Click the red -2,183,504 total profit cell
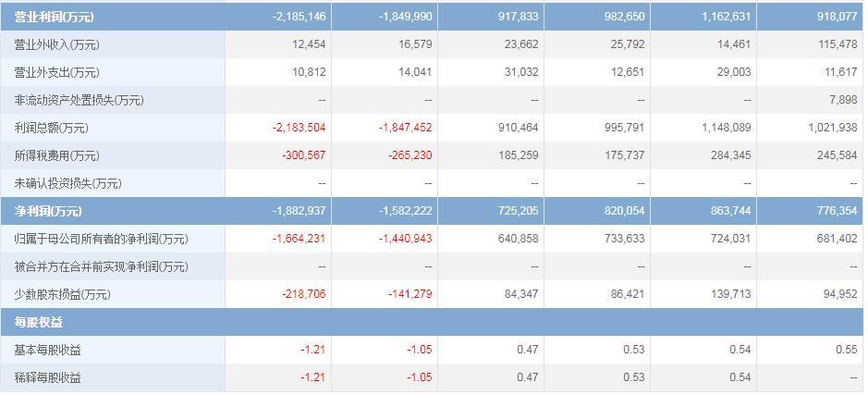The image size is (868, 395). point(300,128)
